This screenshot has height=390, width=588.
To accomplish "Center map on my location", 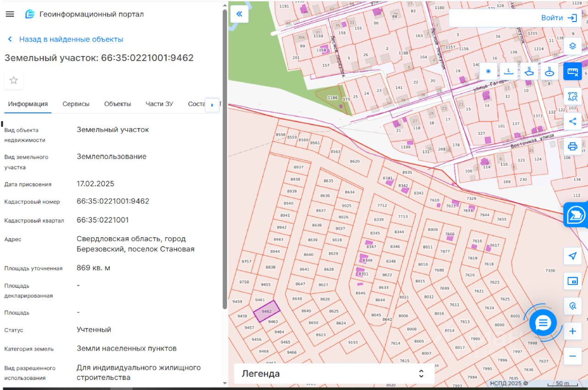I will [x=572, y=256].
